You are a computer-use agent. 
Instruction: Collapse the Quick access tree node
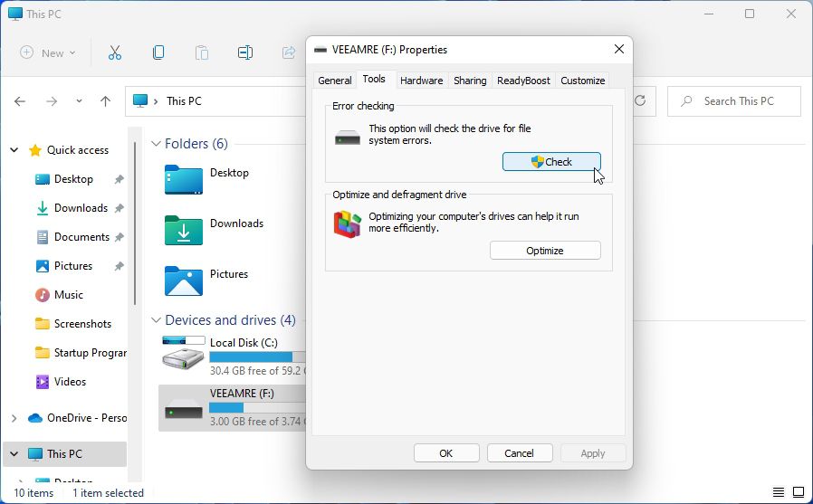point(14,150)
